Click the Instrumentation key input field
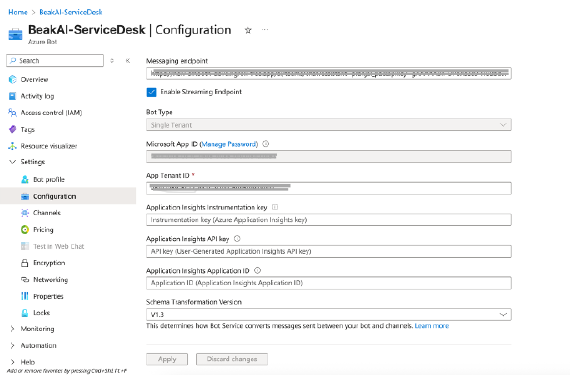 [329, 220]
